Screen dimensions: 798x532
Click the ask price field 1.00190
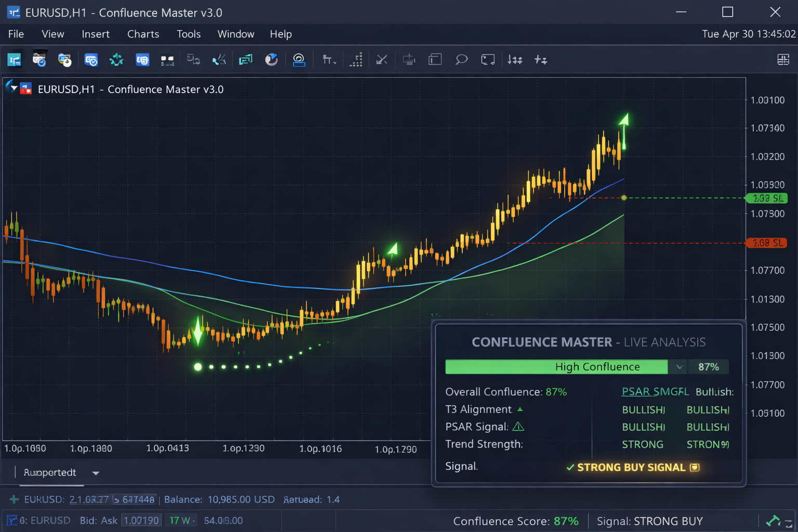141,520
